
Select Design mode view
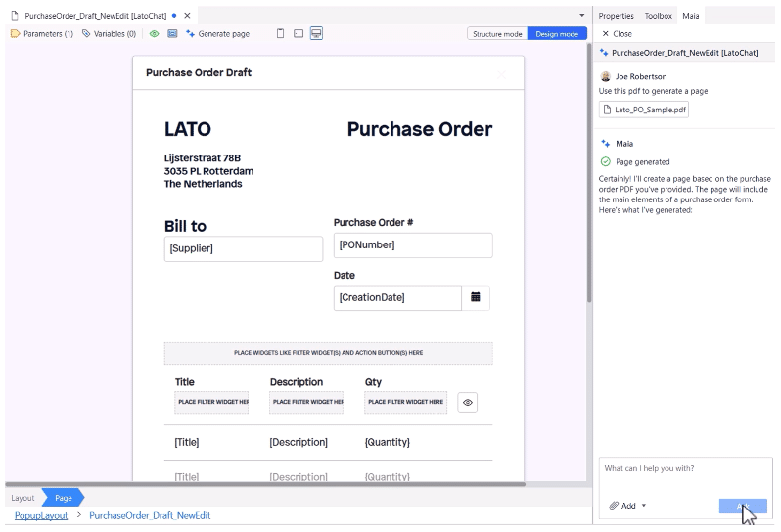[x=557, y=34]
